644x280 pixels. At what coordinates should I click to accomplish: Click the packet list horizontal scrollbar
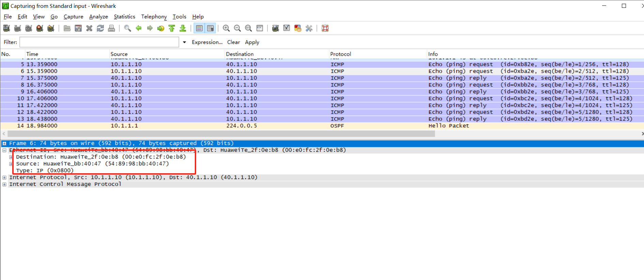(221, 134)
